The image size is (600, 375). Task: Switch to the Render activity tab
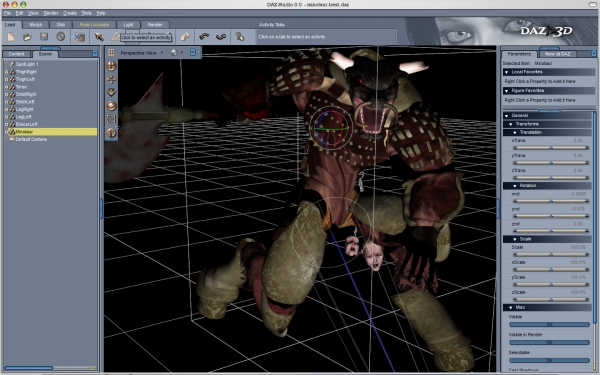click(155, 24)
